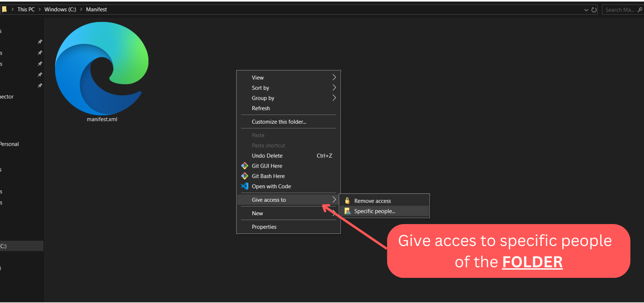This screenshot has width=644, height=303.
Task: Expand chevron after Windows (C:) breadcrumb
Action: [81, 9]
